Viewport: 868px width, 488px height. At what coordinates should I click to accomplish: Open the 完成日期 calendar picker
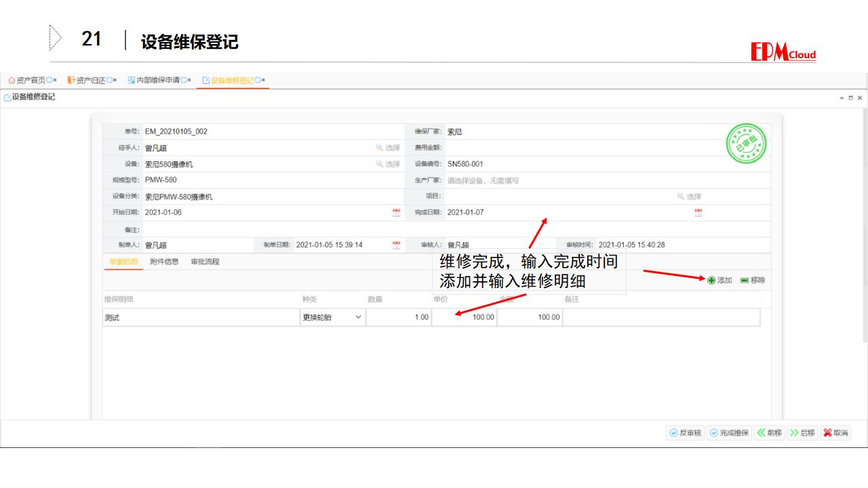tap(698, 213)
